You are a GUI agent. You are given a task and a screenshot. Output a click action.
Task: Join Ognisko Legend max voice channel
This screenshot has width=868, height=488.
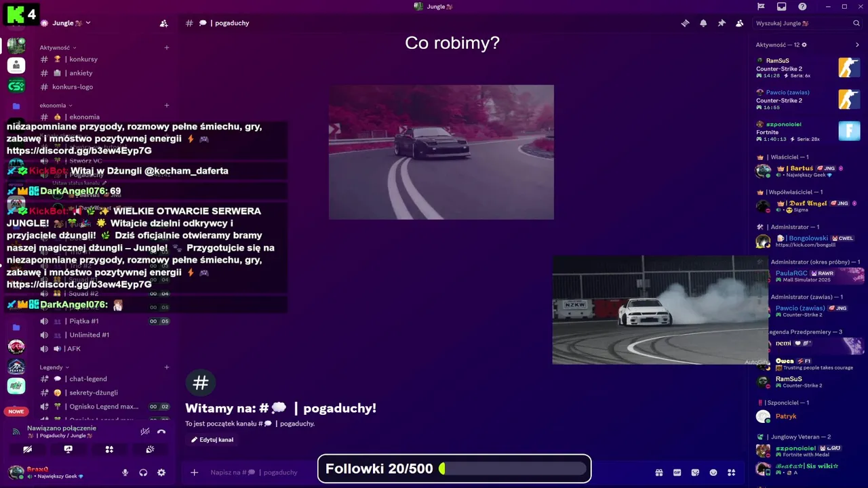(x=104, y=407)
